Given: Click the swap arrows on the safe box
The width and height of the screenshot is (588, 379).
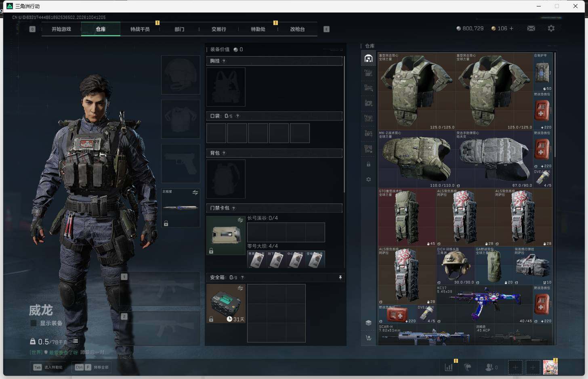Looking at the screenshot, I should tap(240, 288).
